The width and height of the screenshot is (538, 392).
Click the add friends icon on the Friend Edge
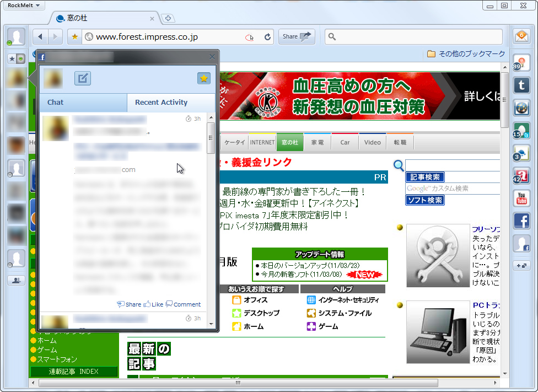click(16, 280)
